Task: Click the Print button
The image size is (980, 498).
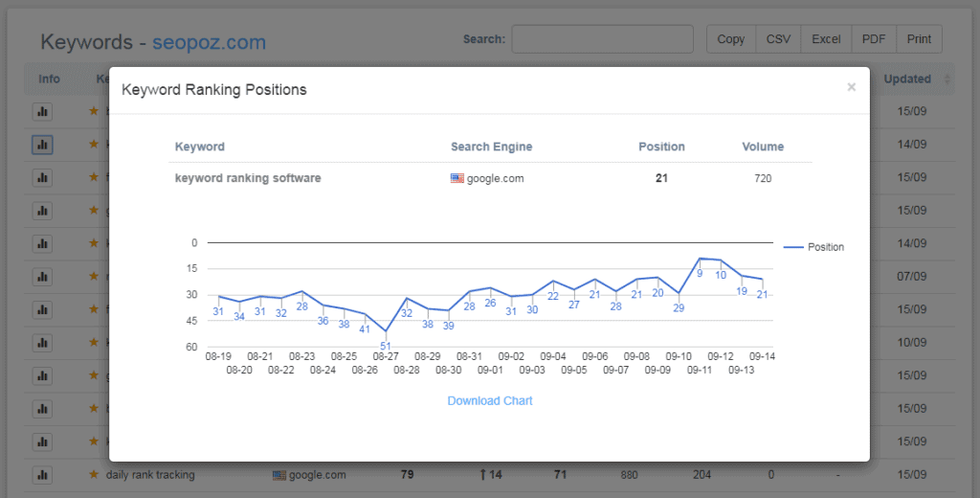Action: [919, 39]
